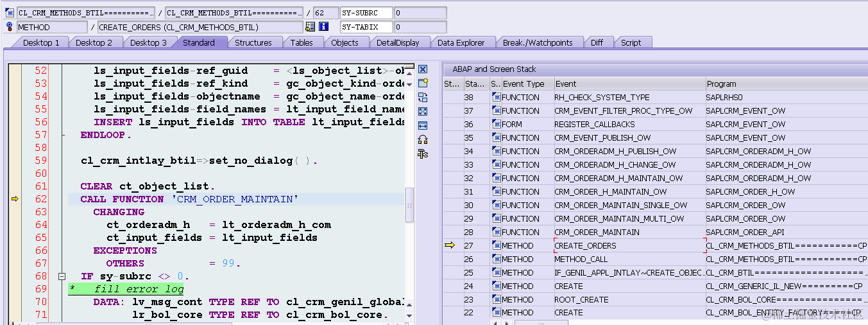Click yellow current-line arrow at line 62
The height and width of the screenshot is (325, 868).
coord(15,199)
